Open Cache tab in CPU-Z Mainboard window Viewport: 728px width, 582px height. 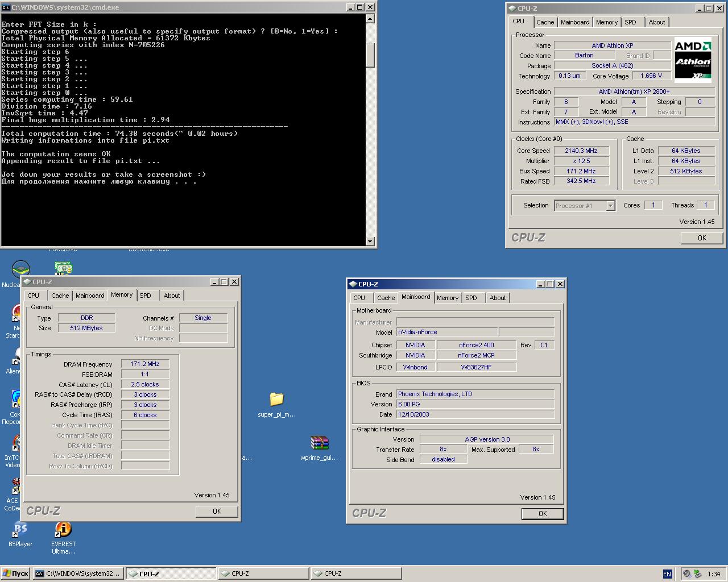386,298
